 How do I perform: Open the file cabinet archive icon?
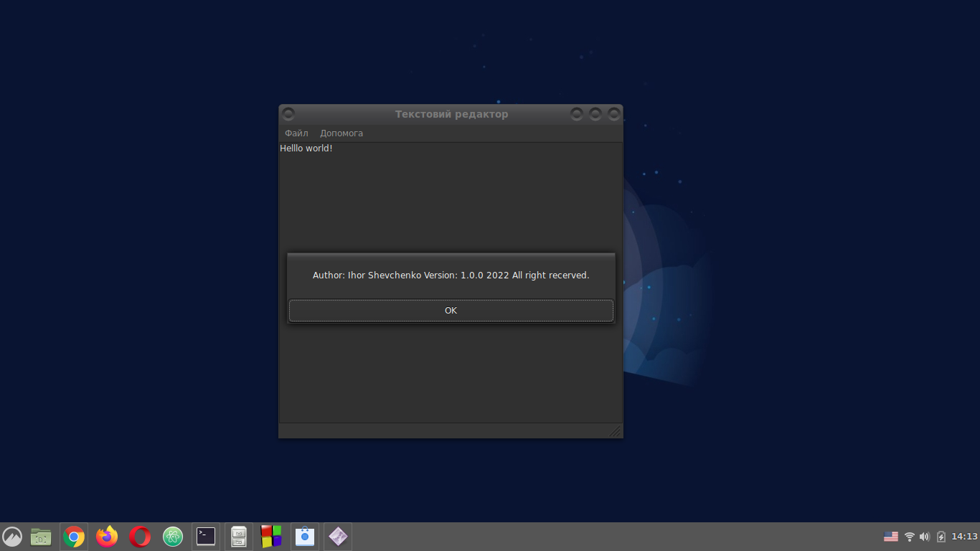[238, 536]
